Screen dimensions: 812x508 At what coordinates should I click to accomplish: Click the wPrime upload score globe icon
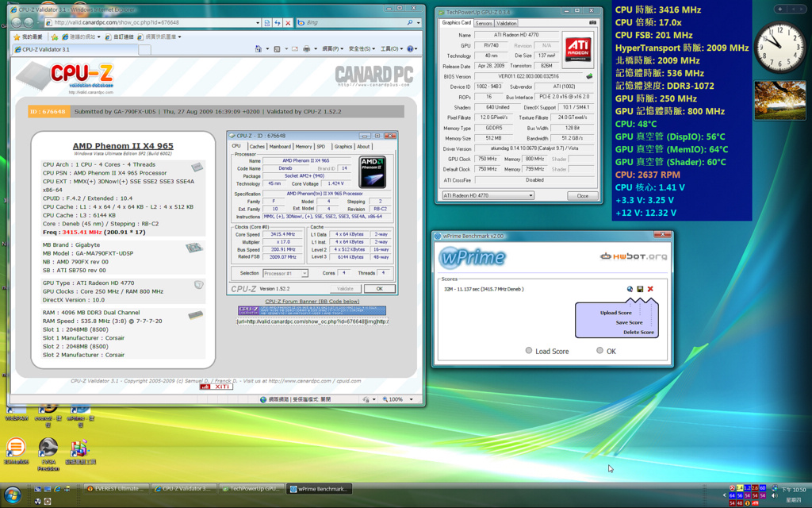click(x=630, y=290)
